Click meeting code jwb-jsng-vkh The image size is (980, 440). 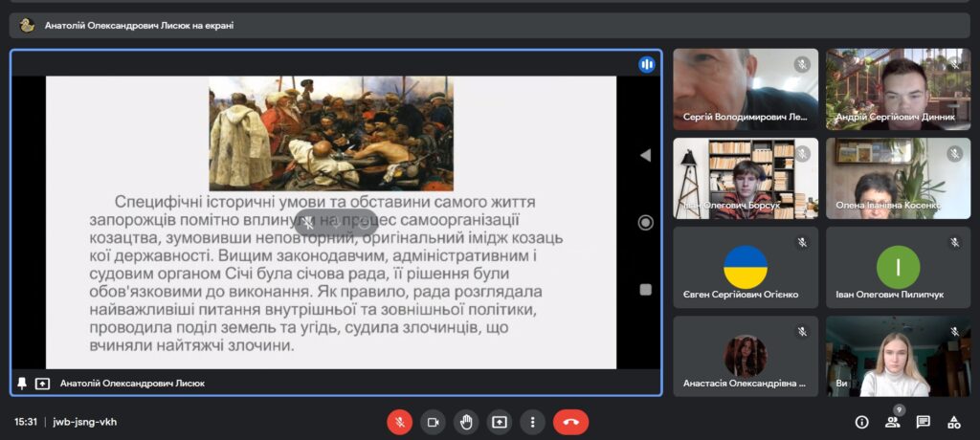coord(84,422)
